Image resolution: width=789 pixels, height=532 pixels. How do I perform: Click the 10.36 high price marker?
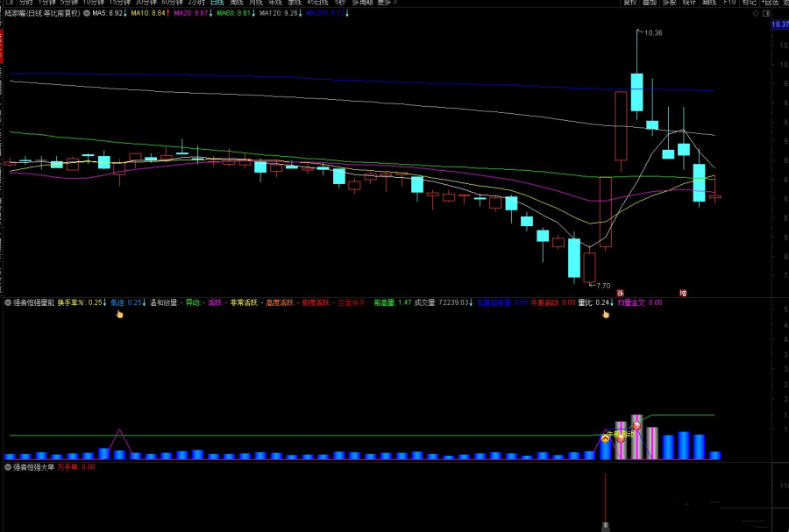(651, 32)
